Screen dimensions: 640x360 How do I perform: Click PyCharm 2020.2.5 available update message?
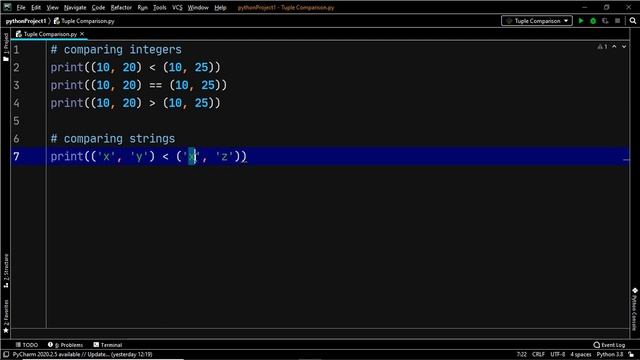[x=82, y=354]
